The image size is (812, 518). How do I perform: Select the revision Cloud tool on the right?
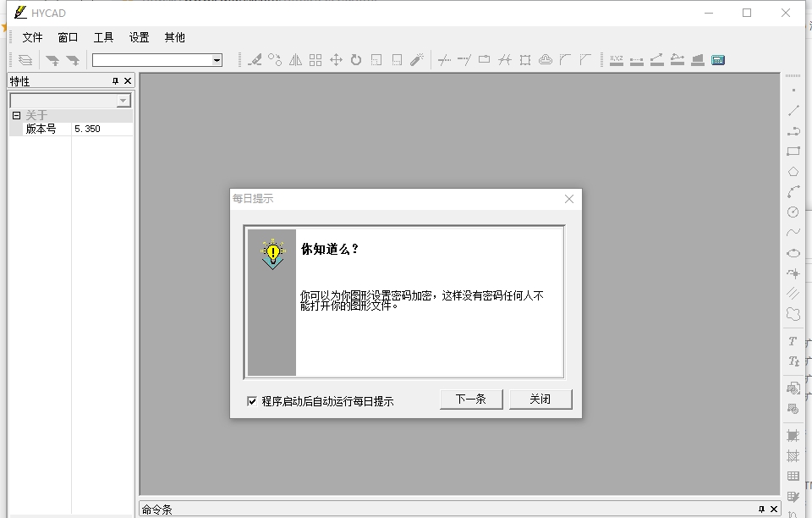click(x=793, y=314)
